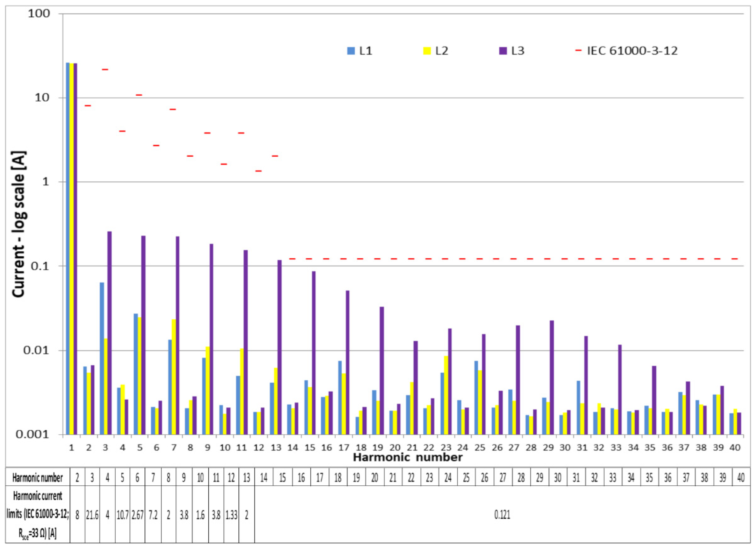756x549 pixels.
Task: Click x-axis label '33' below the chart bars
Action: [x=616, y=448]
